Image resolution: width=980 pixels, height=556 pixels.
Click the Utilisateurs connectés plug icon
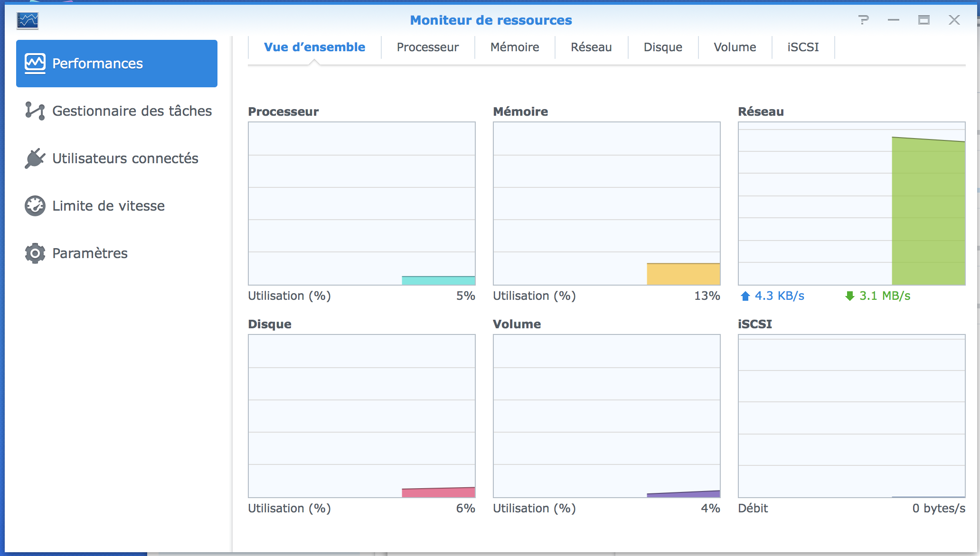click(35, 158)
